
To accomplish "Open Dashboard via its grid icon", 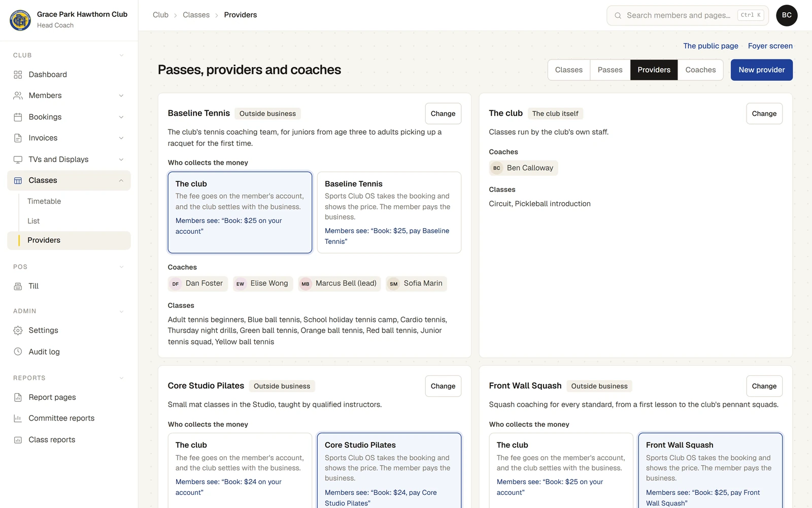I will coord(18,75).
